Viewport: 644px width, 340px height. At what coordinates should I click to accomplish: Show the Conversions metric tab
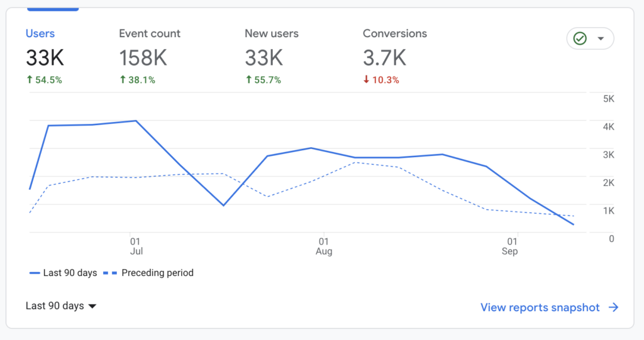394,34
